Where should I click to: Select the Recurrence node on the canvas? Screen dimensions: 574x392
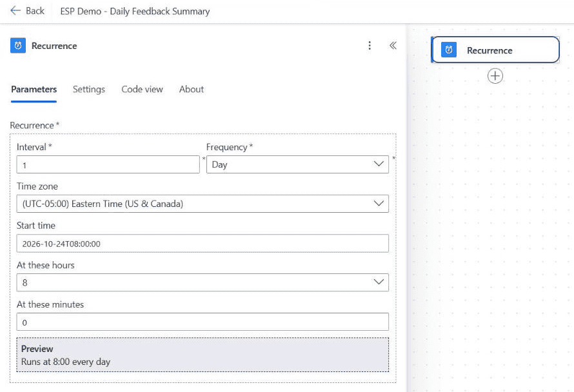[495, 50]
